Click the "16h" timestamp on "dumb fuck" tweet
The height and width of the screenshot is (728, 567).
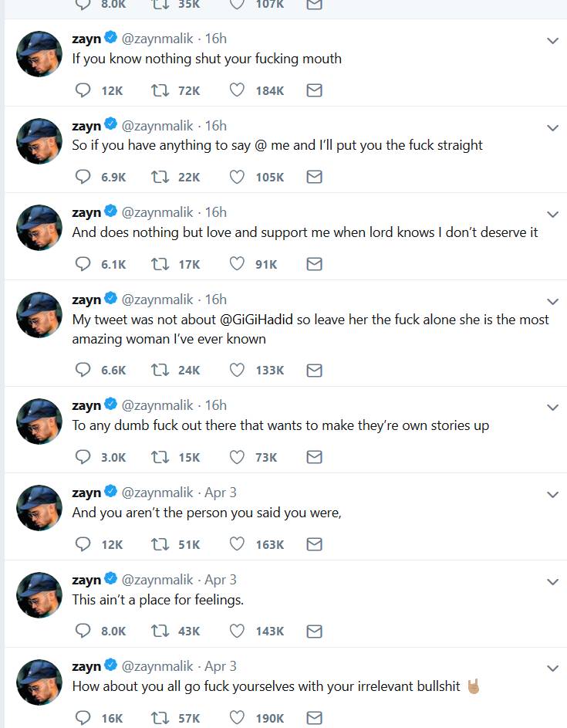[216, 405]
